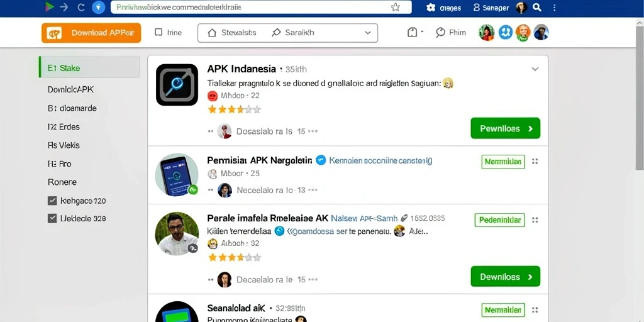The height and width of the screenshot is (322, 644).
Task: Open the dots after Necealalo ra Io 13
Action: pyautogui.click(x=313, y=190)
